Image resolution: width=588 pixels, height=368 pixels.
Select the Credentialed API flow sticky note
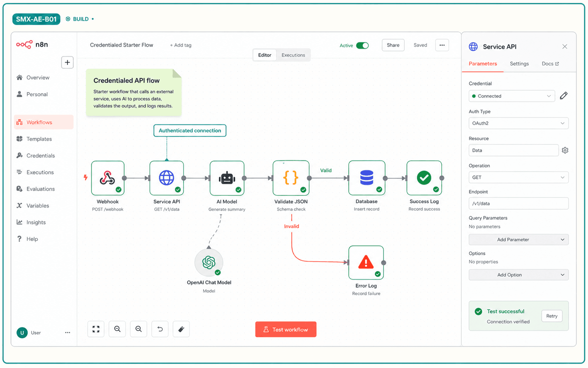[134, 93]
